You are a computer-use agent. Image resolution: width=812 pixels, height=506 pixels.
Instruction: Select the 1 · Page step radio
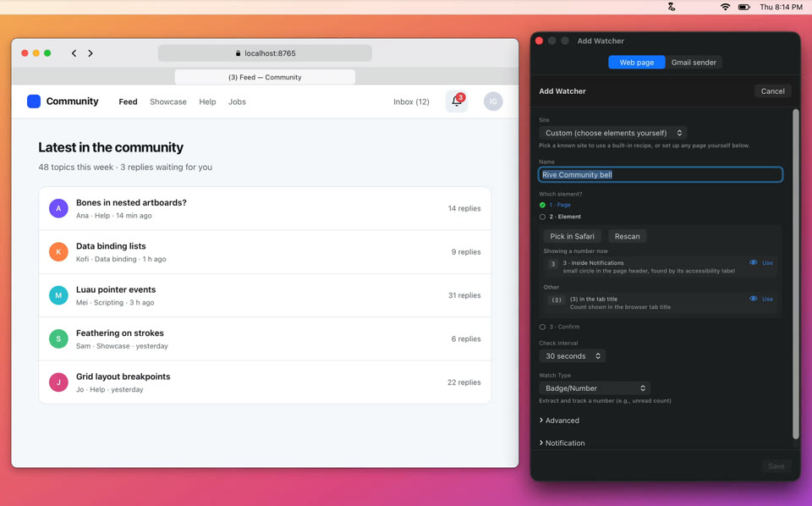[542, 205]
